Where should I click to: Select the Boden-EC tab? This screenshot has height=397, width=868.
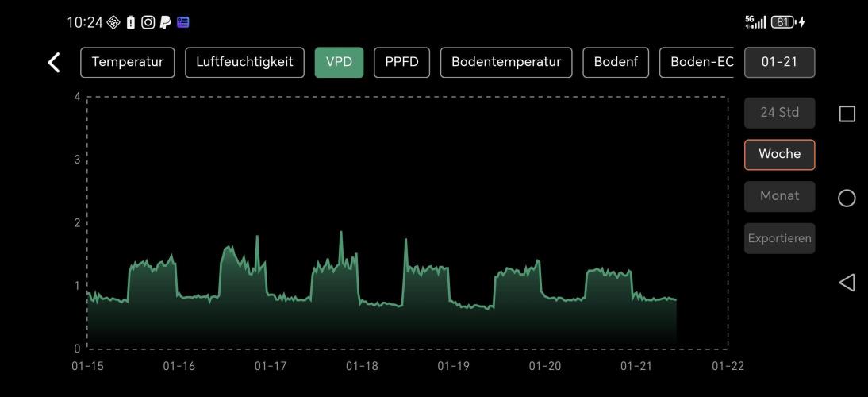[x=697, y=62]
